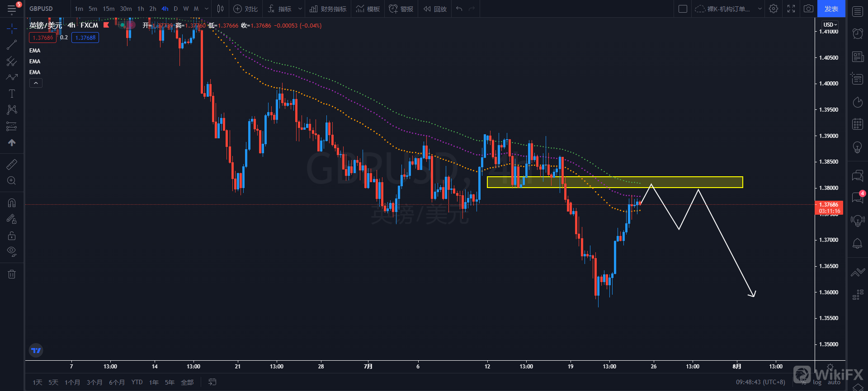Enter fullscreen mode
Image resolution: width=868 pixels, height=391 pixels.
coord(791,9)
